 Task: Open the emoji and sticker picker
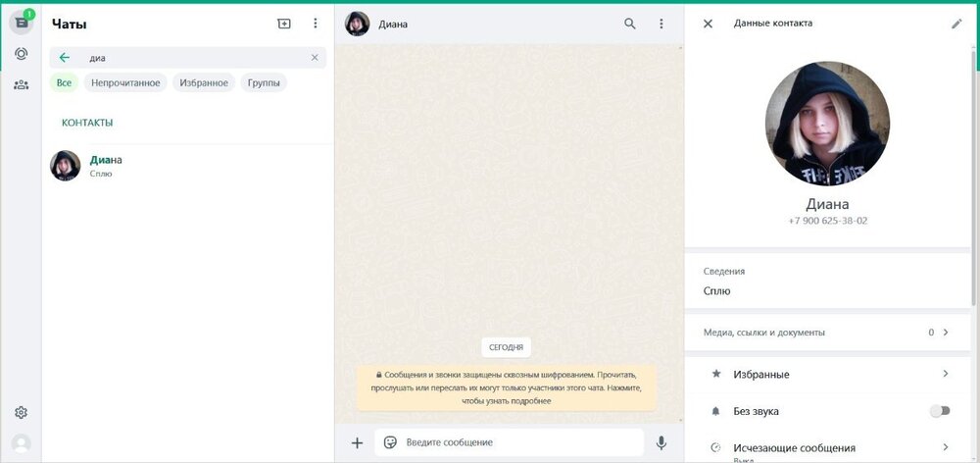pos(390,442)
